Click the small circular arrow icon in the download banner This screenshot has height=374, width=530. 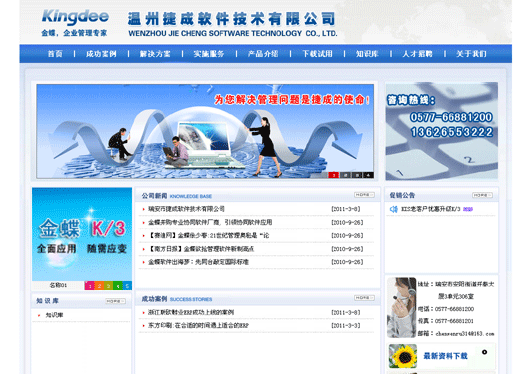click(x=484, y=352)
